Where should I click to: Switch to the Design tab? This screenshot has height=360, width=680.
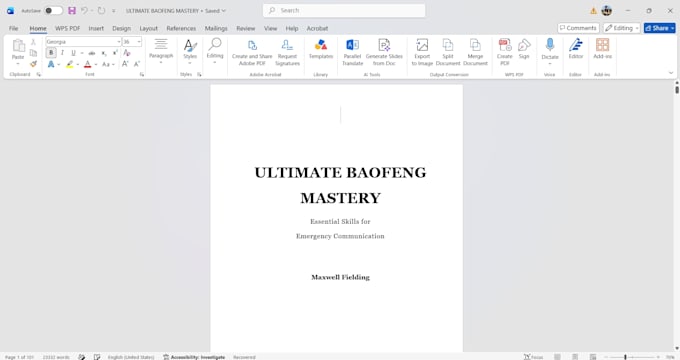(121, 28)
